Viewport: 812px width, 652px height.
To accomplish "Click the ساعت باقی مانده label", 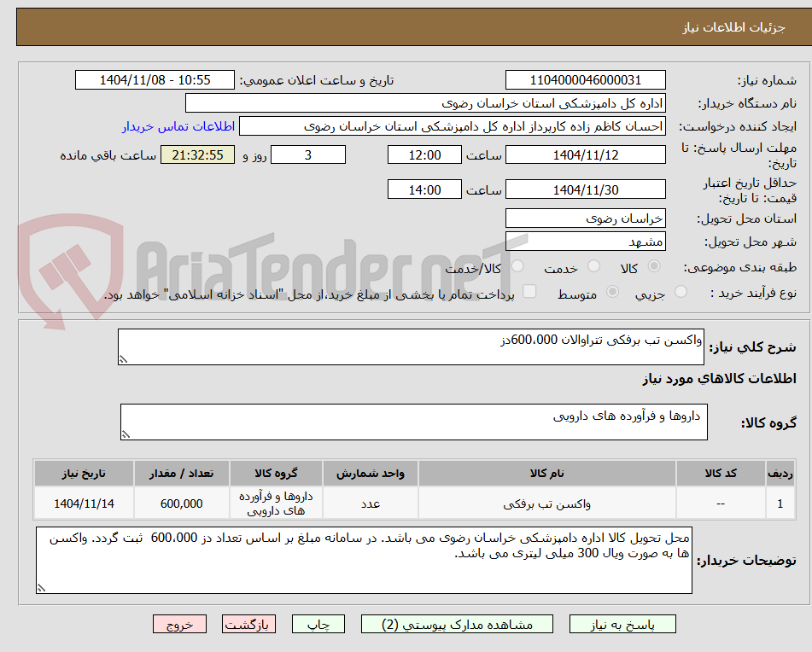I will 108,155.
